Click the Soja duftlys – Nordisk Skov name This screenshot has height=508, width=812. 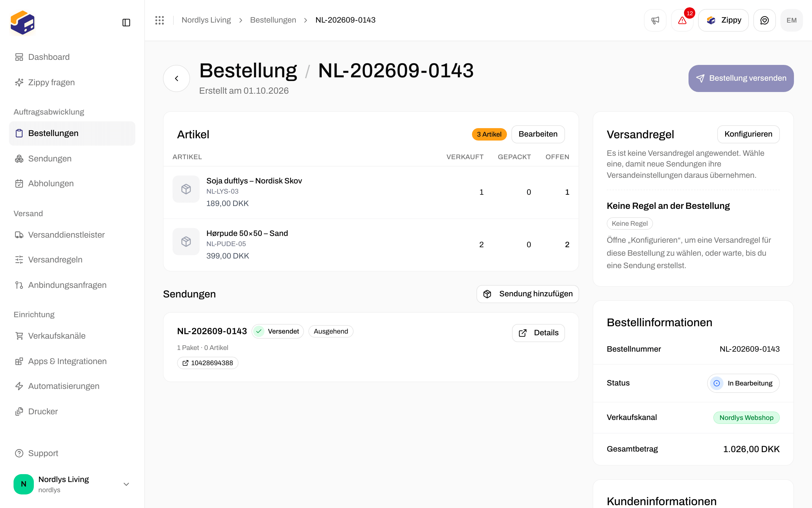coord(254,181)
